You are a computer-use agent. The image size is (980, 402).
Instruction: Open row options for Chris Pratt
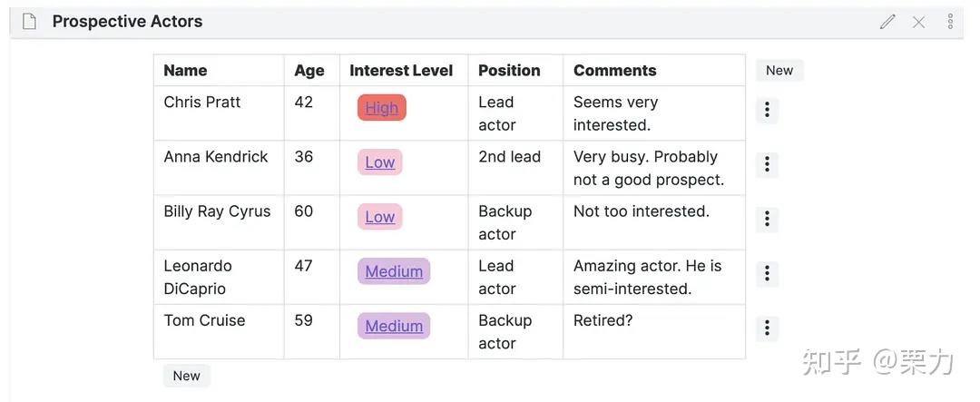(x=767, y=110)
